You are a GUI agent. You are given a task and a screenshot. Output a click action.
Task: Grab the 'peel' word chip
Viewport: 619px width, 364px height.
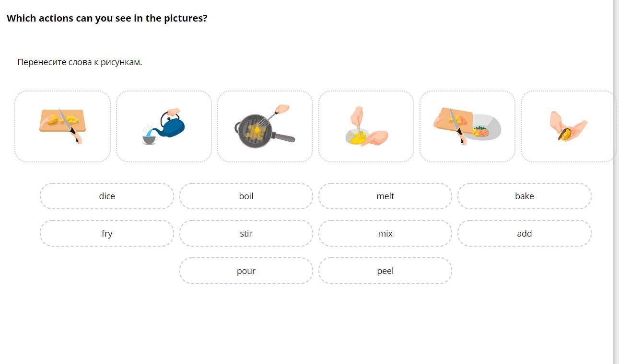click(385, 271)
